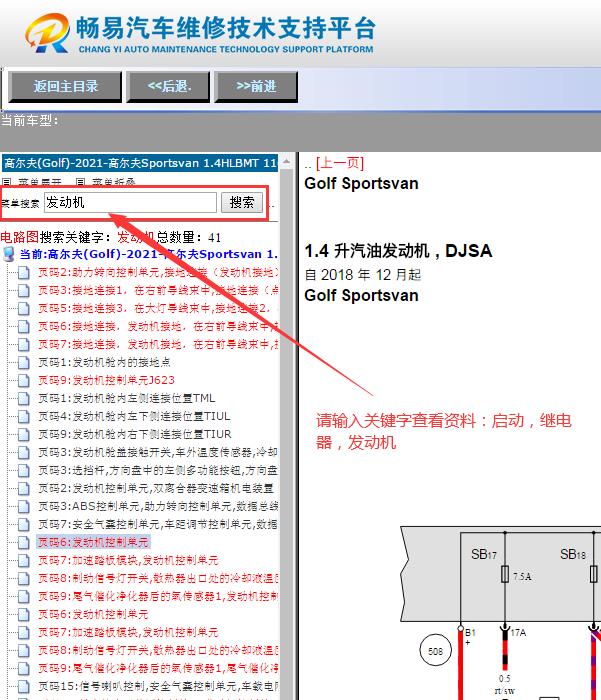Screen dimensions: 601x700
Task: Select 页码6:接地连接，发动机接地 entry
Action: [x=158, y=326]
